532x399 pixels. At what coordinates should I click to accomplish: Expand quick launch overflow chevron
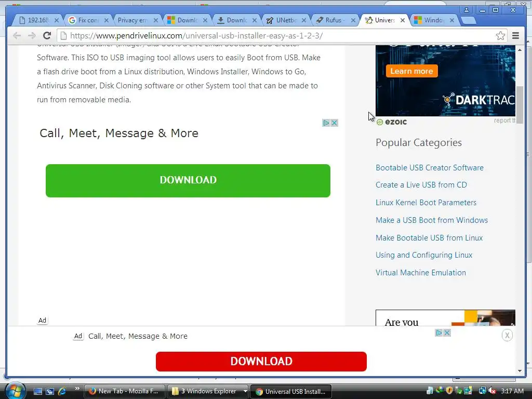click(x=77, y=389)
